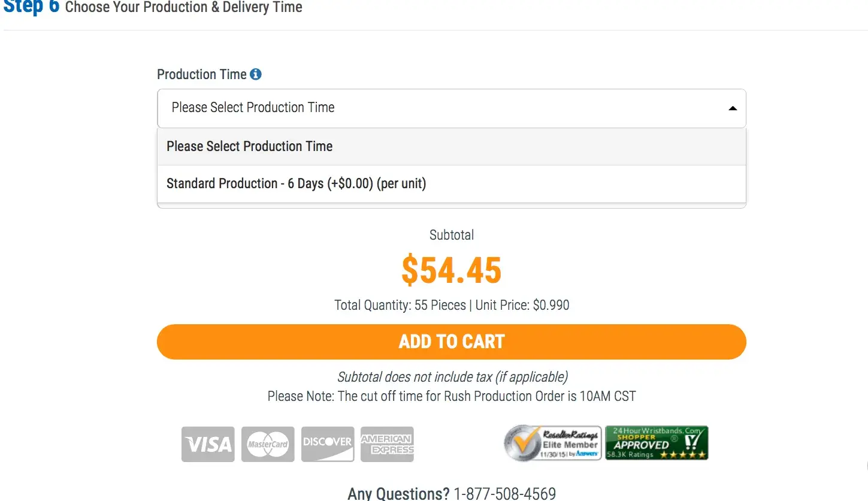Click the info icon beside Production Time
This screenshot has width=868, height=501.
pyautogui.click(x=256, y=74)
